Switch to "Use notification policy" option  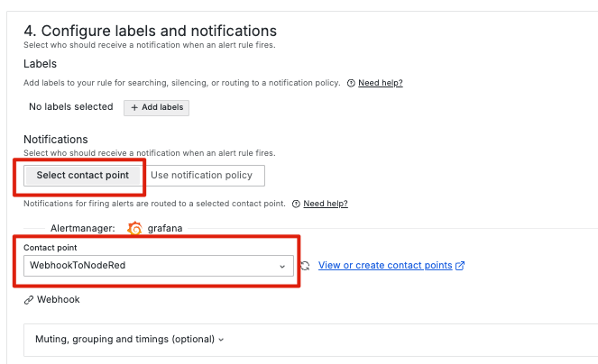pyautogui.click(x=202, y=175)
